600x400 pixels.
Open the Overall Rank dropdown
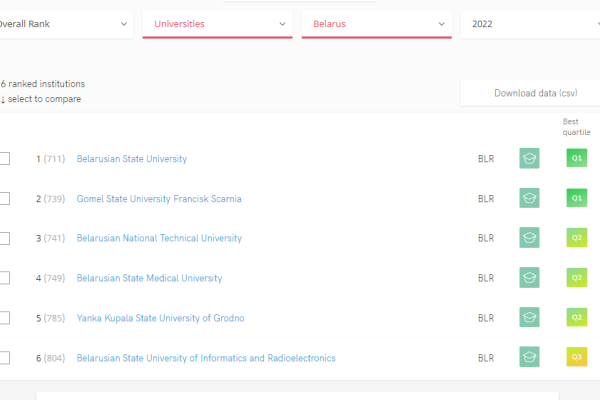click(x=65, y=23)
